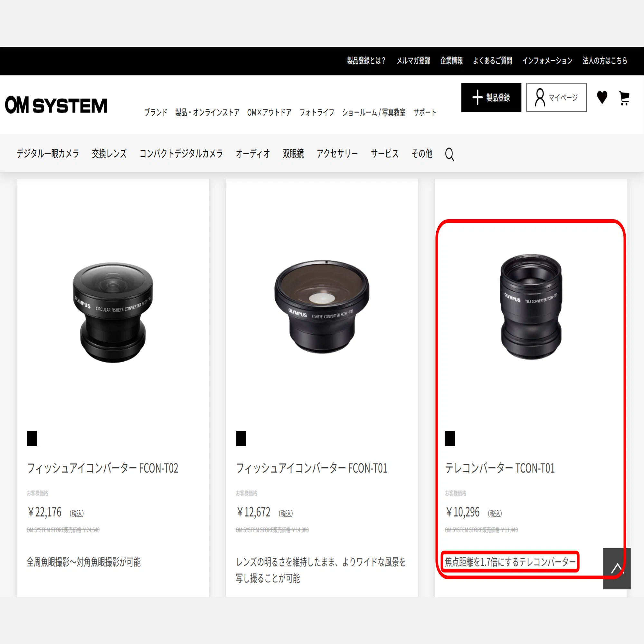The height and width of the screenshot is (644, 644).
Task: Select black color swatch for FCON-T01
Action: pyautogui.click(x=241, y=438)
